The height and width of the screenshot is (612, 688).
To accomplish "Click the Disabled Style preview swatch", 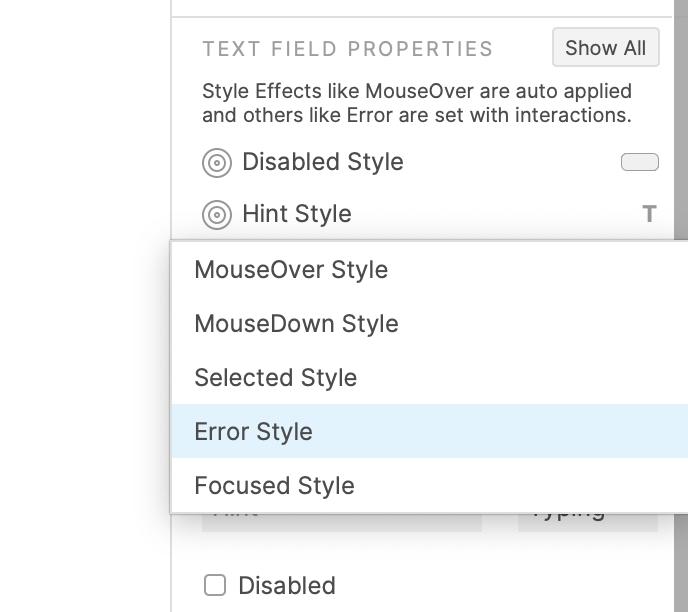I will click(639, 162).
